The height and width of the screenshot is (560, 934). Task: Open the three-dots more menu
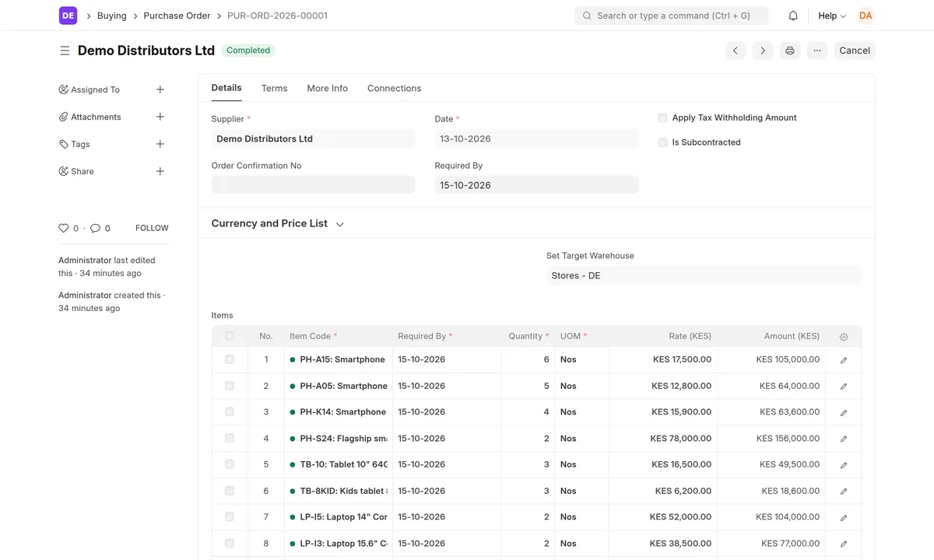[x=817, y=51]
